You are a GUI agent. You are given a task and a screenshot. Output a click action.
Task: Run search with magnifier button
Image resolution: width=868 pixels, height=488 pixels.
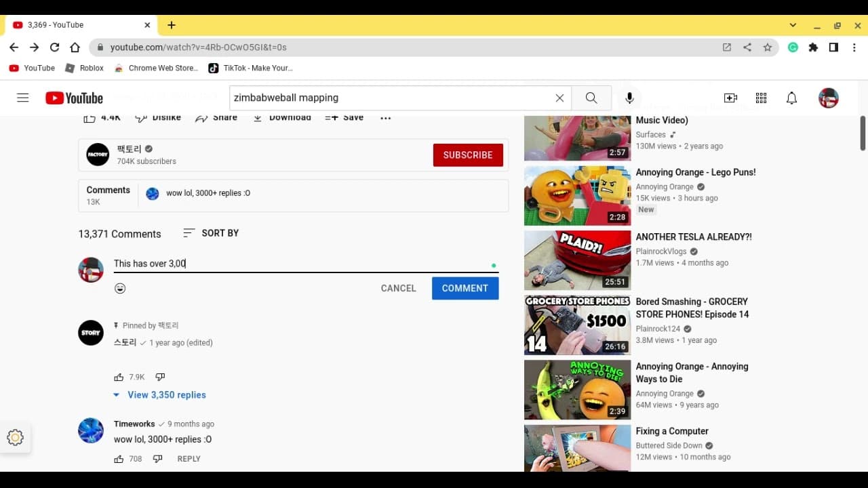[591, 98]
